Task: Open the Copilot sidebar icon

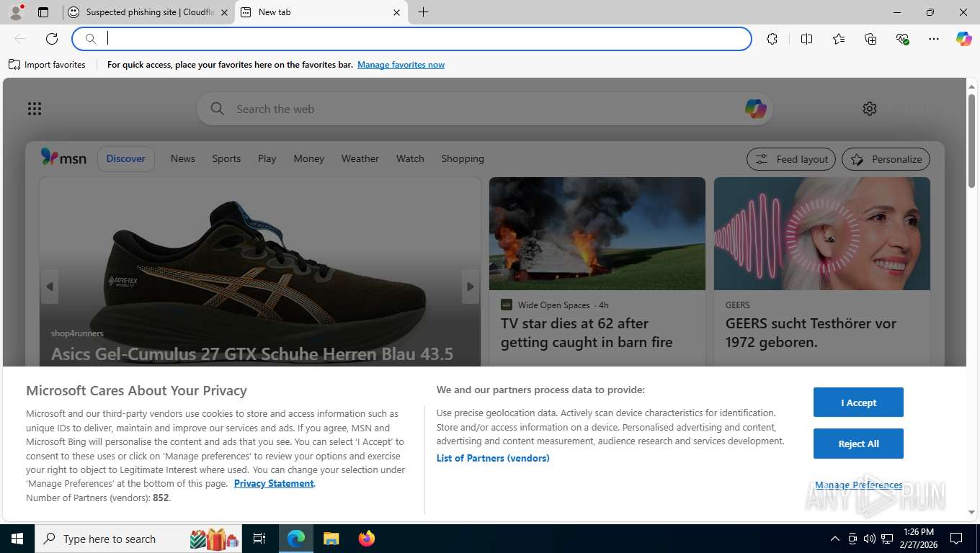Action: [964, 39]
